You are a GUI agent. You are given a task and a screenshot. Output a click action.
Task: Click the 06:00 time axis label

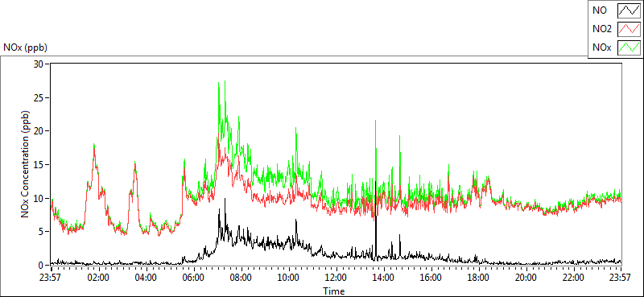[x=193, y=277]
